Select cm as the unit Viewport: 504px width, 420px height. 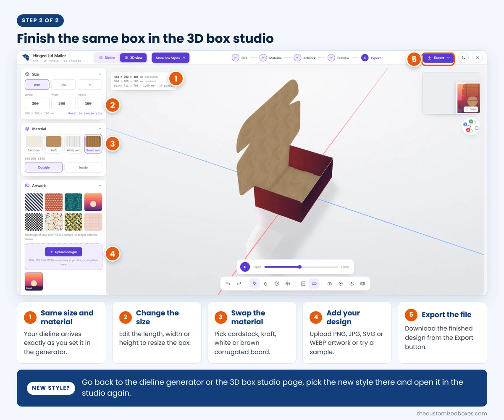63,84
